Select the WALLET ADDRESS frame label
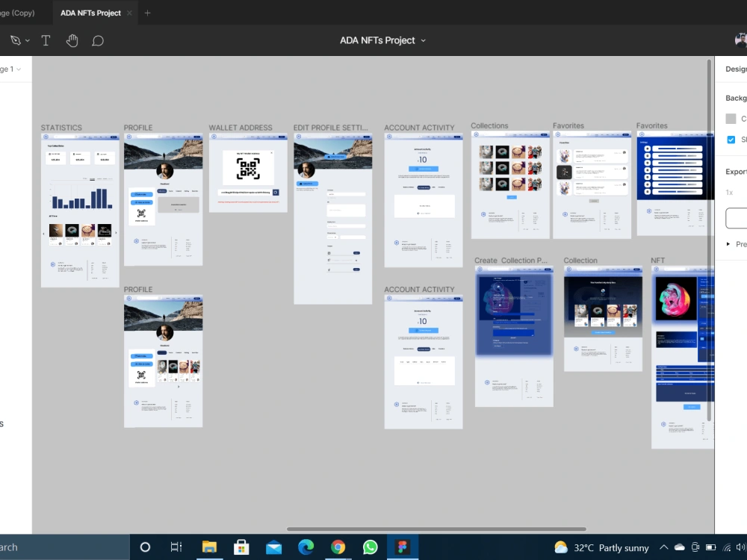 tap(241, 128)
